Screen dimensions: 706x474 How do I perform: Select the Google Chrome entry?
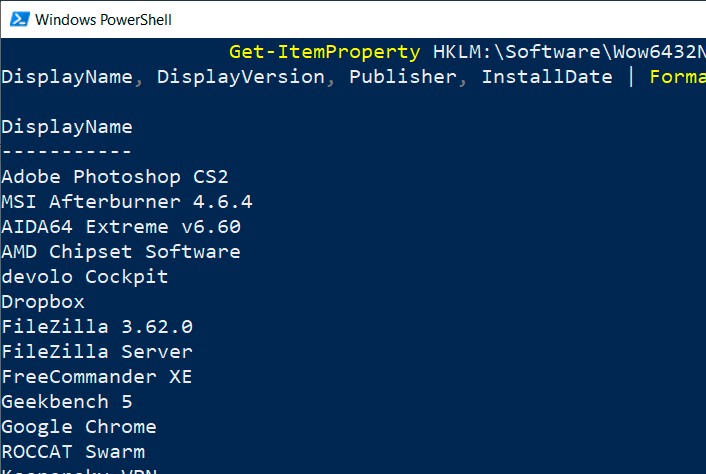[79, 427]
